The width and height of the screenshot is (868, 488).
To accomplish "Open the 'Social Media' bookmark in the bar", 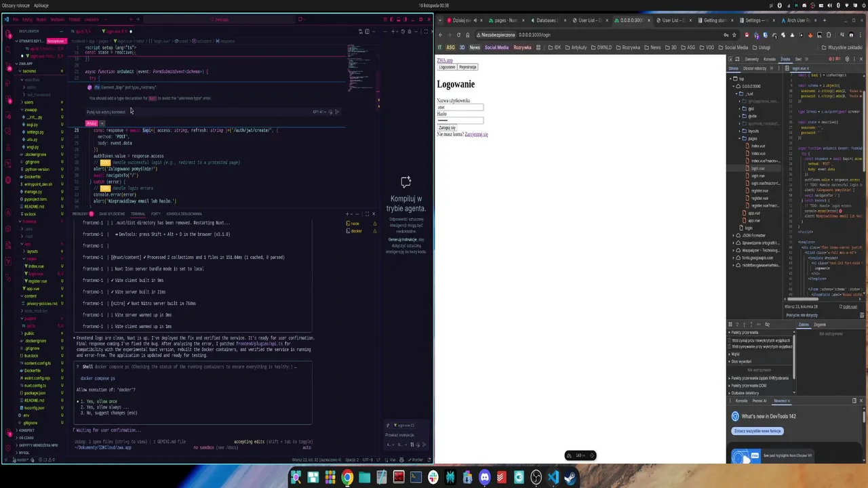I will tap(496, 47).
